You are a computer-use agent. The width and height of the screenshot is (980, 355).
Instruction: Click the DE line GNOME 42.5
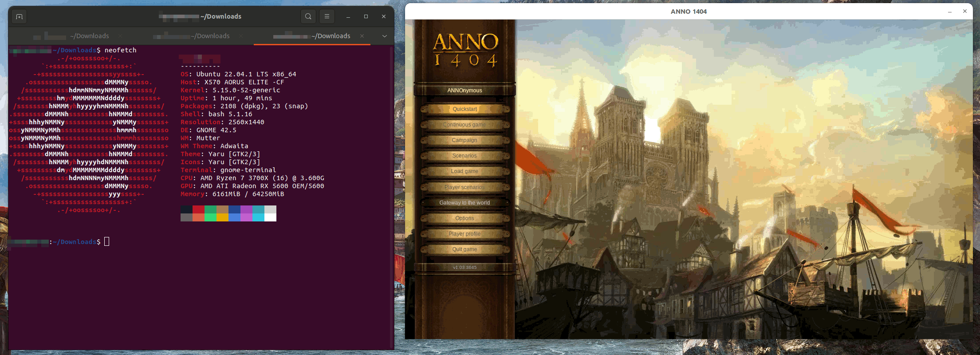(x=209, y=130)
